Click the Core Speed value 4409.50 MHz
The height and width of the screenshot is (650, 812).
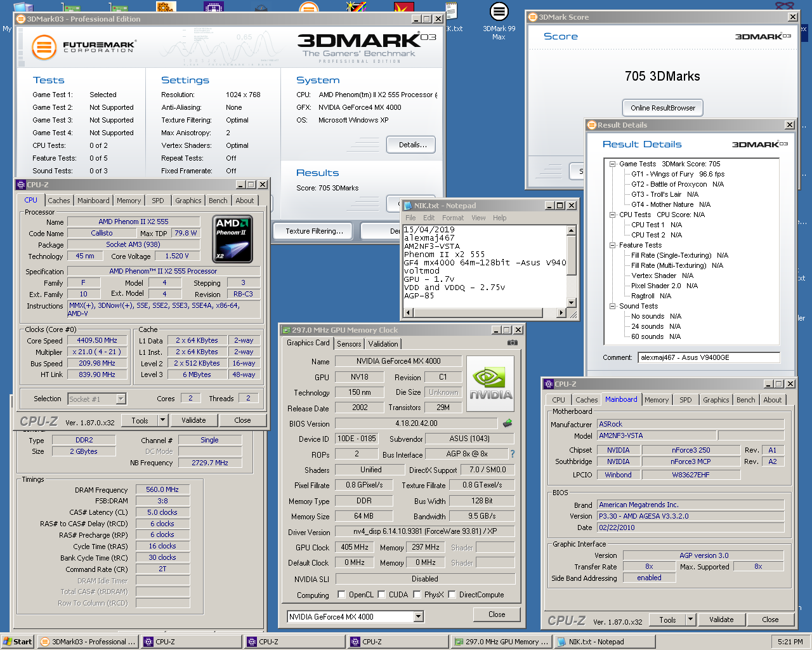tap(98, 340)
